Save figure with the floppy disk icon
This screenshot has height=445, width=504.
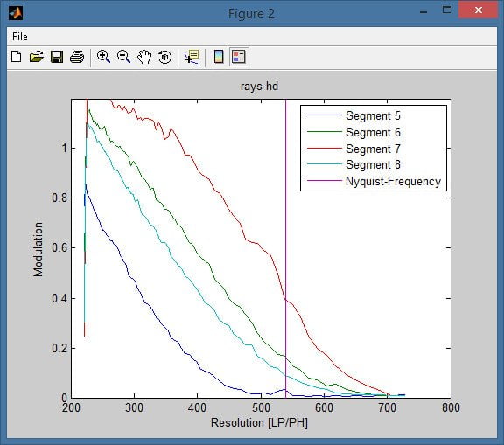click(x=57, y=57)
